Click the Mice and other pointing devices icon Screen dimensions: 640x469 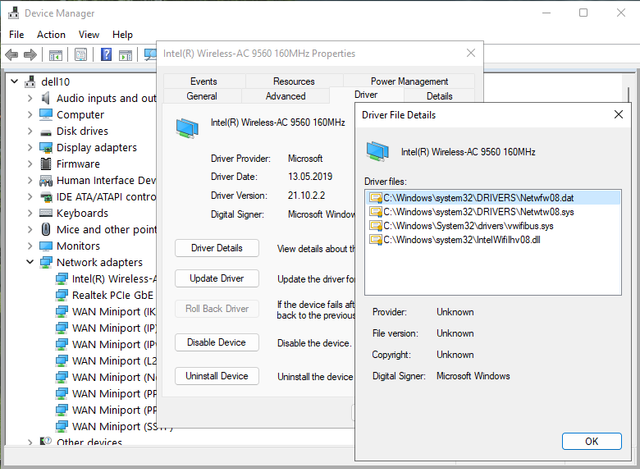tap(46, 229)
